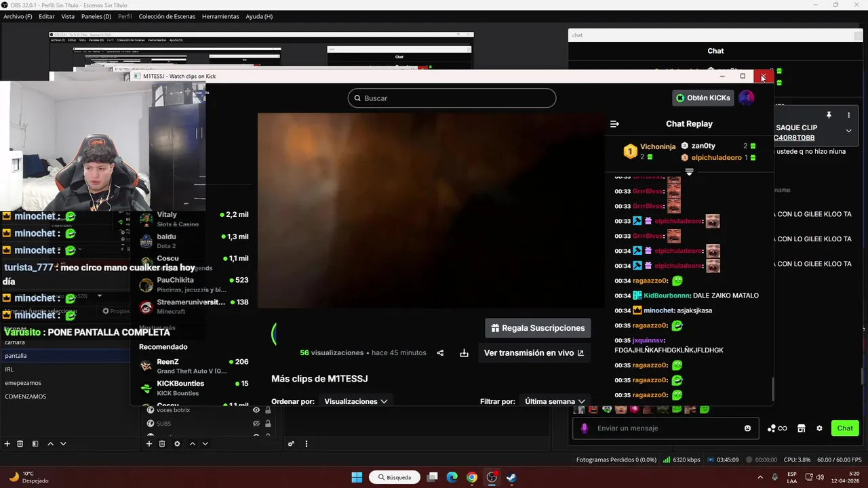Add a new source with plus icon

click(149, 444)
